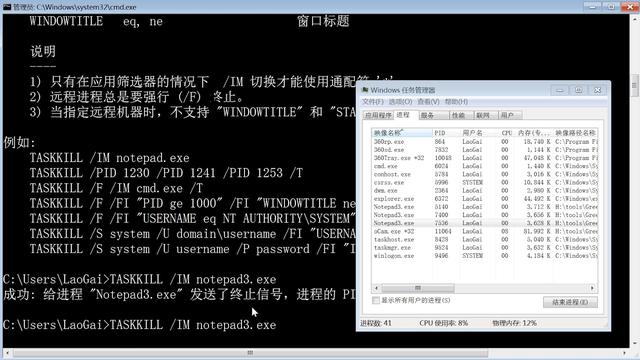Click Task Manager list scroll-left arrow
The height and width of the screenshot is (360, 640).
(376, 288)
